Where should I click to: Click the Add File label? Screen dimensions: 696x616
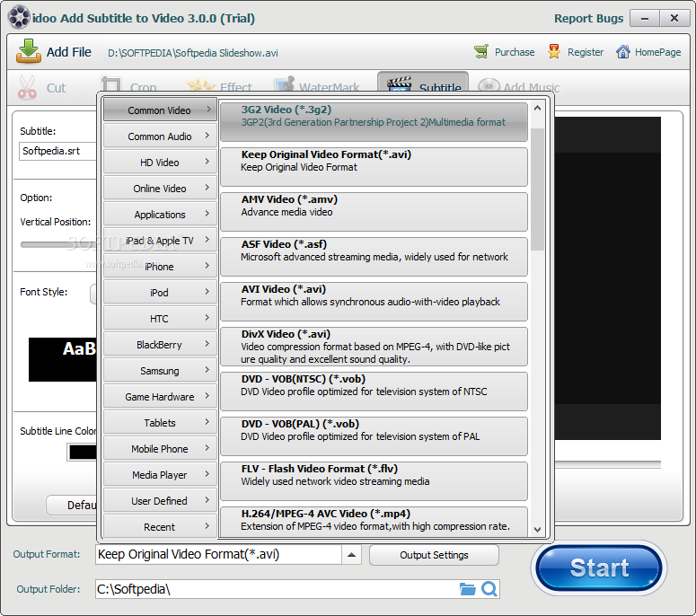69,52
